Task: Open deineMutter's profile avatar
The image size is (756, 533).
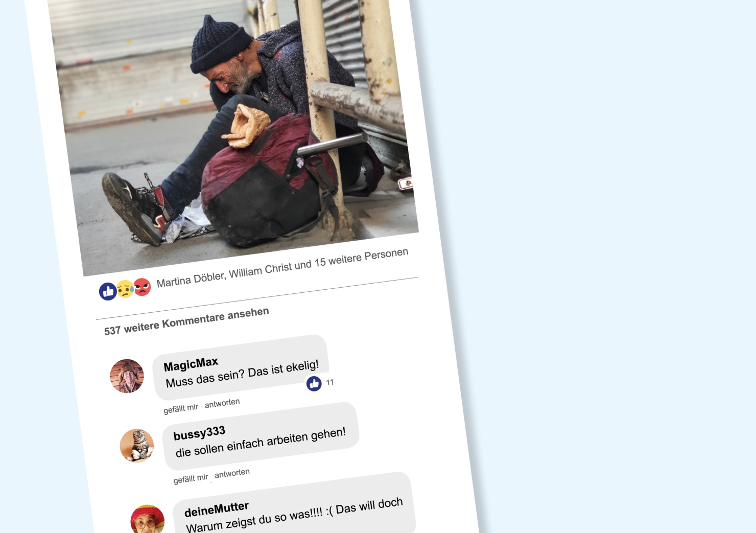Action: (x=148, y=519)
